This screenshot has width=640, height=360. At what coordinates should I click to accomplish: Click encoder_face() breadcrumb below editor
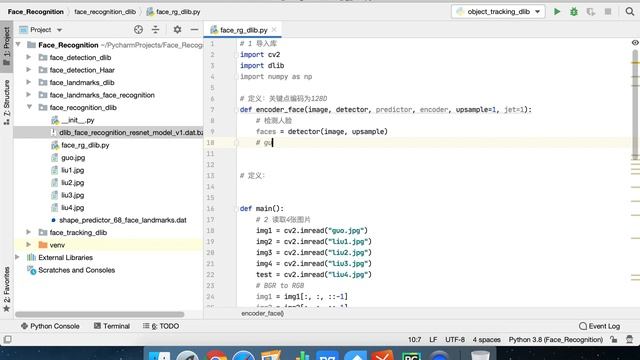click(x=262, y=313)
